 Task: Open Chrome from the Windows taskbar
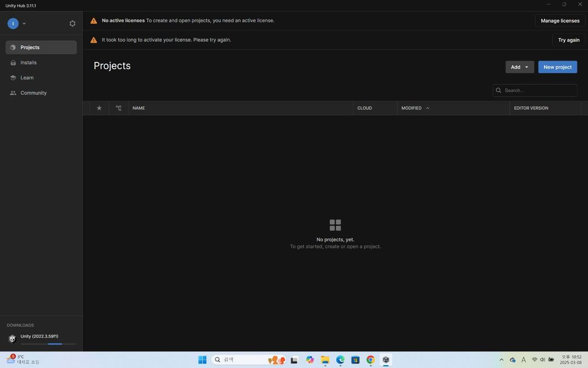point(370,360)
